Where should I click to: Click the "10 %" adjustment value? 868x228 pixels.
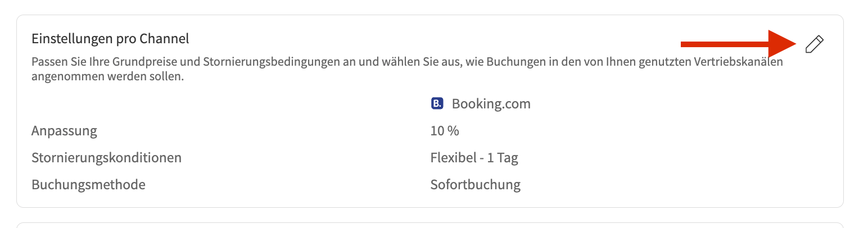445,131
